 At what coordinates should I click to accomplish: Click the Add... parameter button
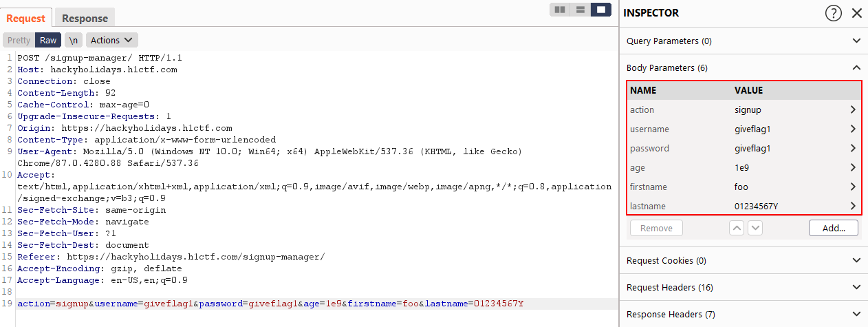(834, 228)
